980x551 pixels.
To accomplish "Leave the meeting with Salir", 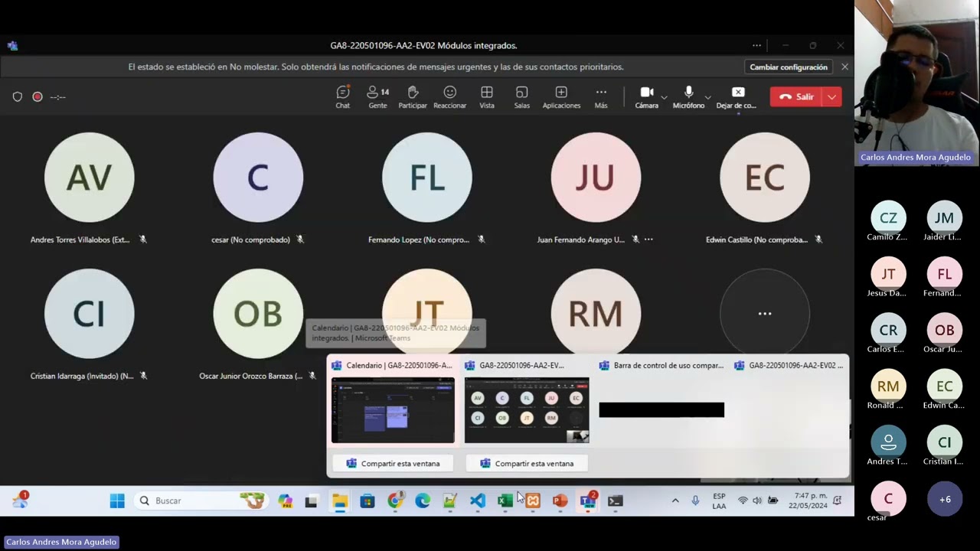I will [796, 97].
